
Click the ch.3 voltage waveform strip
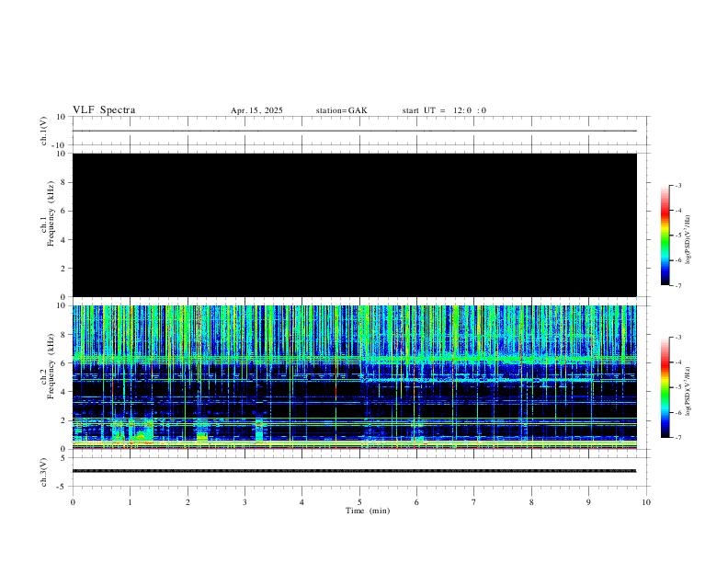point(355,471)
